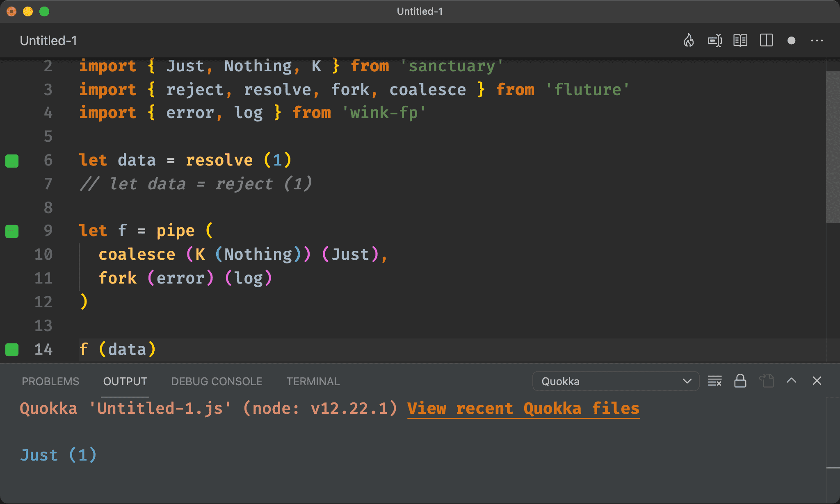Click the flame icon in editor toolbar
The image size is (840, 504).
point(689,41)
